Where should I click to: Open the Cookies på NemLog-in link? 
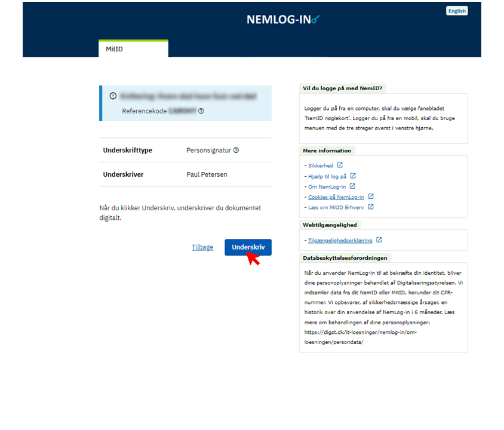click(x=336, y=196)
